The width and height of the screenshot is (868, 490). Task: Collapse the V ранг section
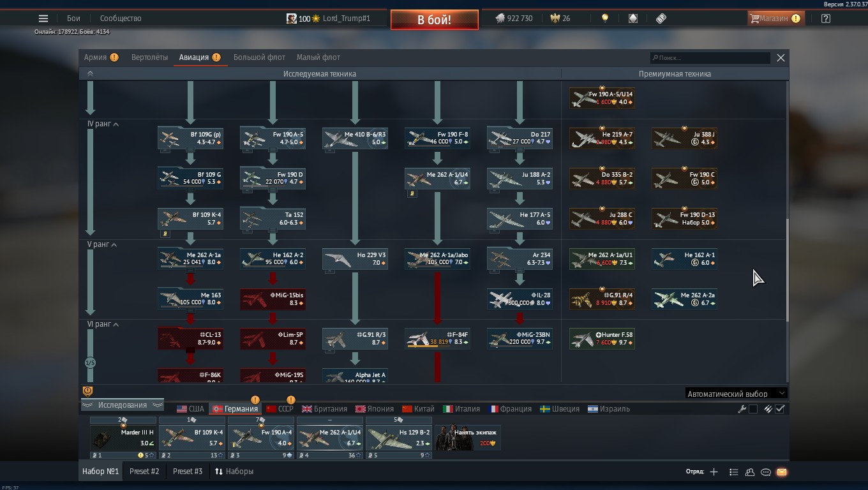pyautogui.click(x=103, y=244)
